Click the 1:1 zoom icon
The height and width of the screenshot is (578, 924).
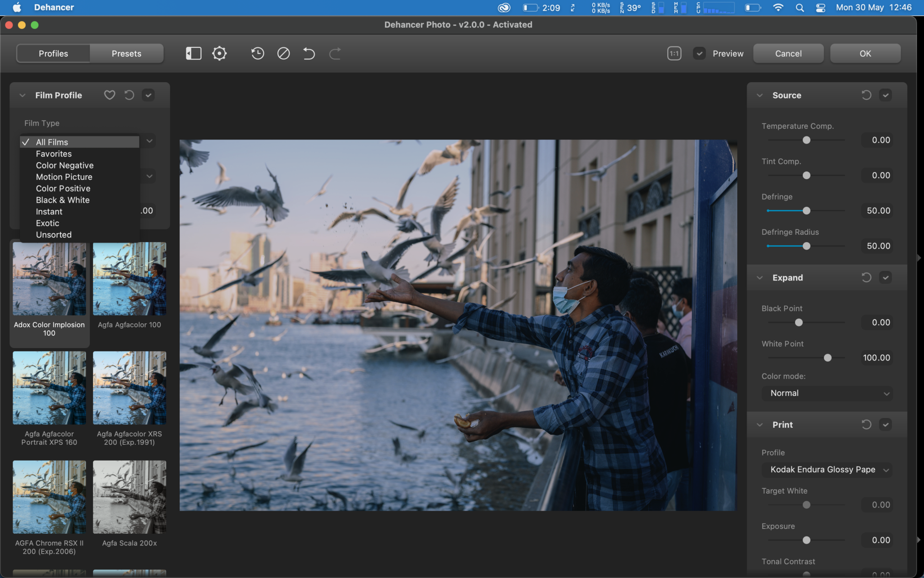(x=674, y=53)
